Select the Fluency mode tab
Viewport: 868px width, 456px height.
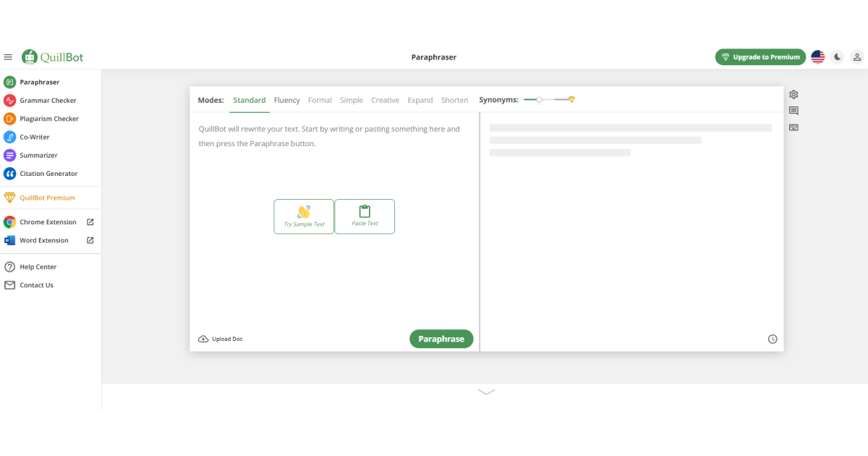point(287,100)
